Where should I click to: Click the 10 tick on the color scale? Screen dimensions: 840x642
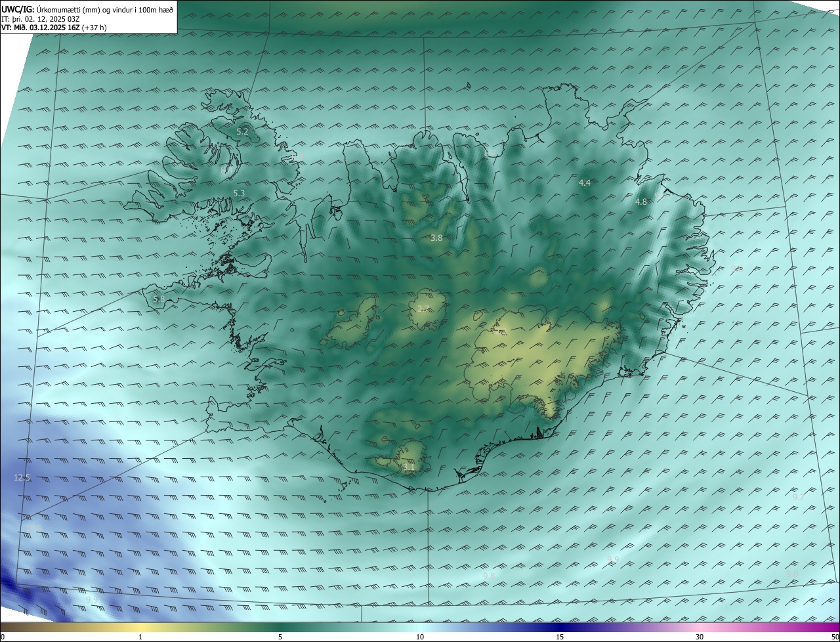point(420,637)
